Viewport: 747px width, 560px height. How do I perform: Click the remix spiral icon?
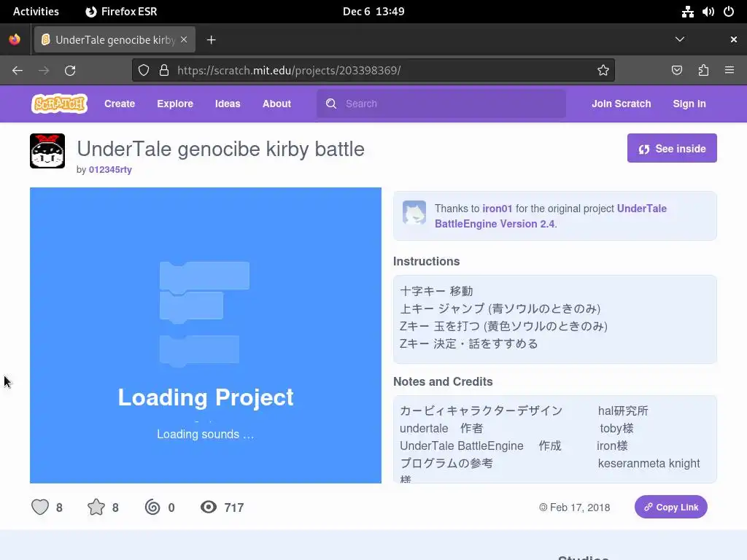[x=152, y=507]
